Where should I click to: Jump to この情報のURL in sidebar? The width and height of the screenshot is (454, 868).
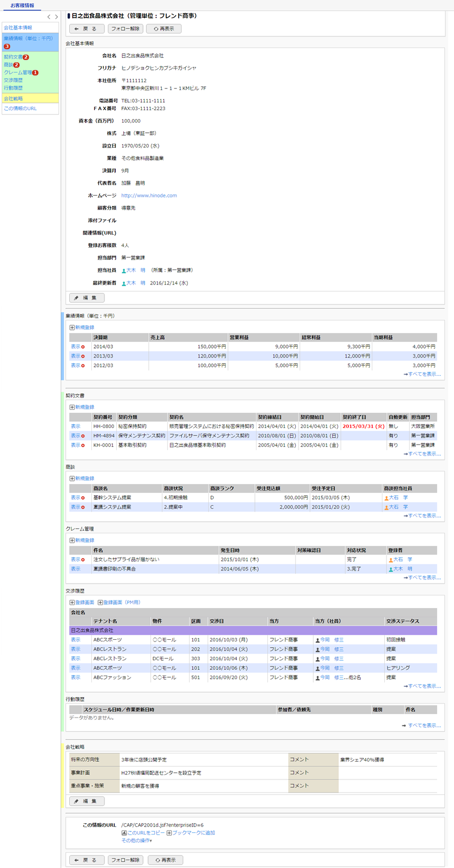[20, 108]
